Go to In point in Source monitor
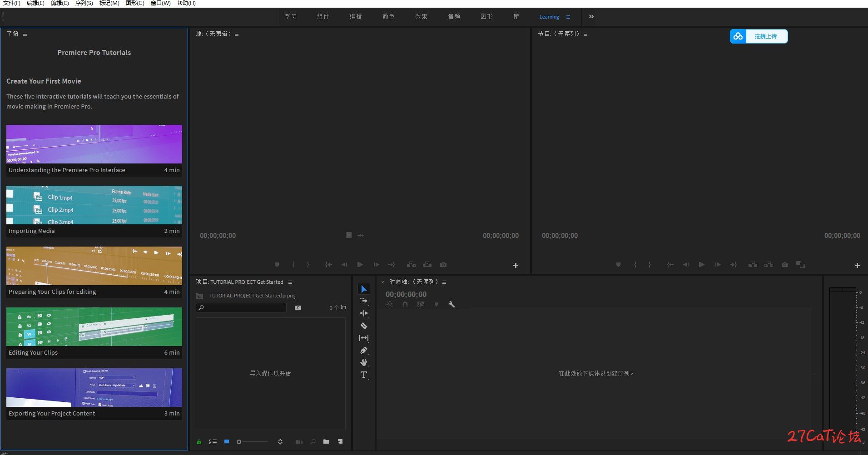 tap(329, 265)
